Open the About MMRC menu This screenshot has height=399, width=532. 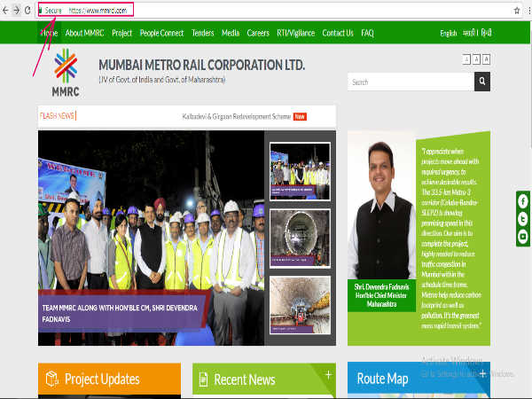[85, 33]
